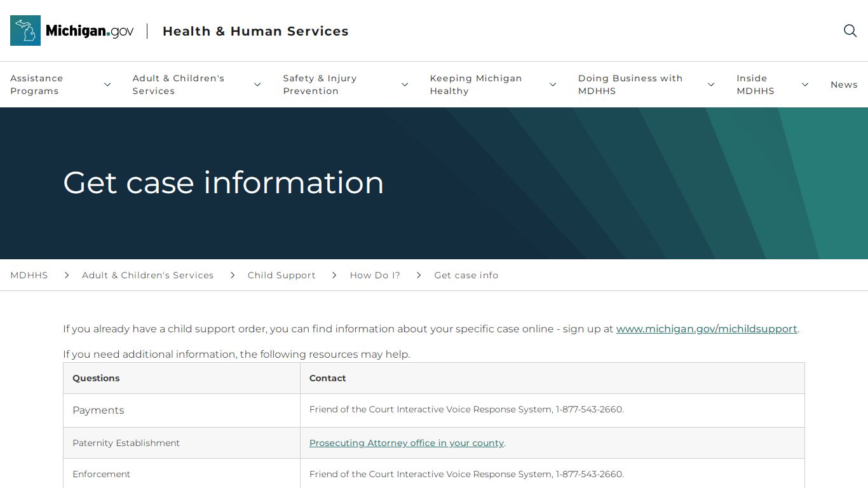Click the Enforcement row contact phone text
Screen dimensions: 868x488
(x=466, y=474)
